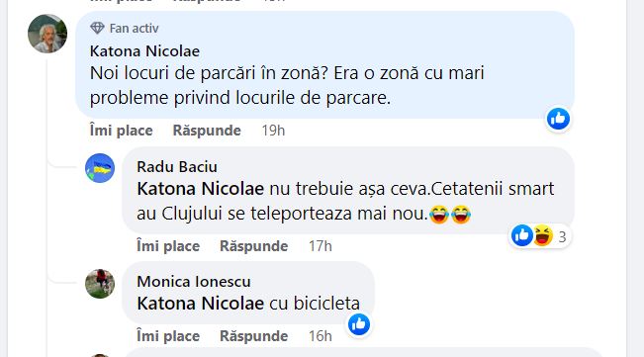644x357 pixels.
Task: View the haha reaction emoji on Radu's reply
Action: click(543, 236)
